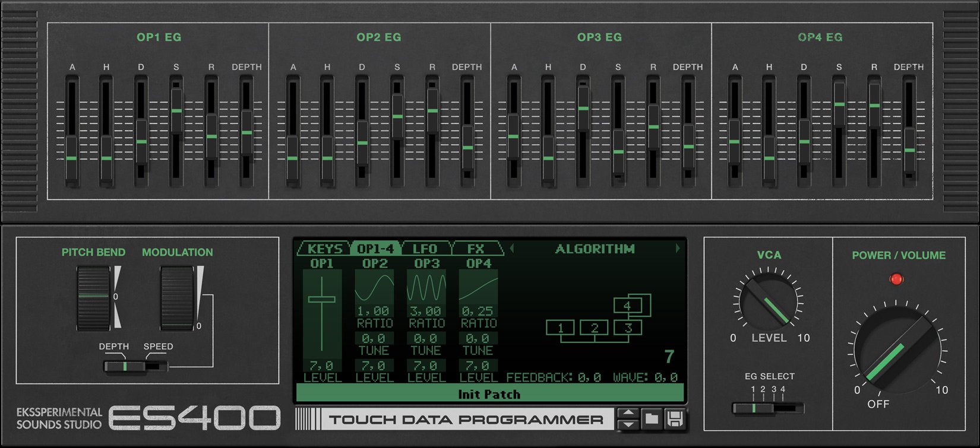Click the Init Patch preset name bar
980x448 pixels.
[x=489, y=394]
